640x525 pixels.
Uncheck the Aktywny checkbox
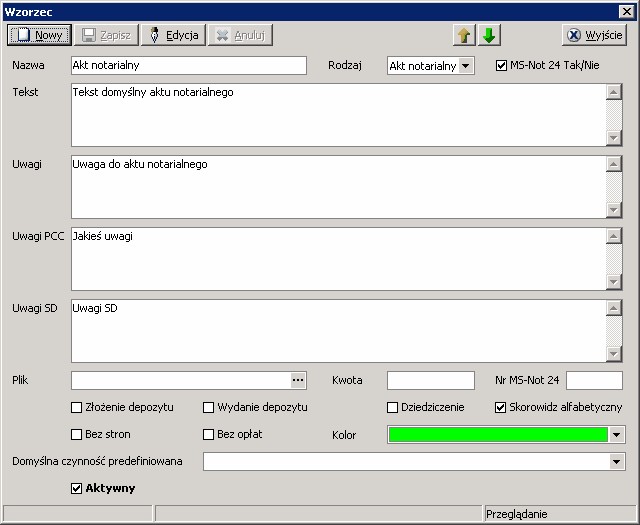pyautogui.click(x=77, y=489)
